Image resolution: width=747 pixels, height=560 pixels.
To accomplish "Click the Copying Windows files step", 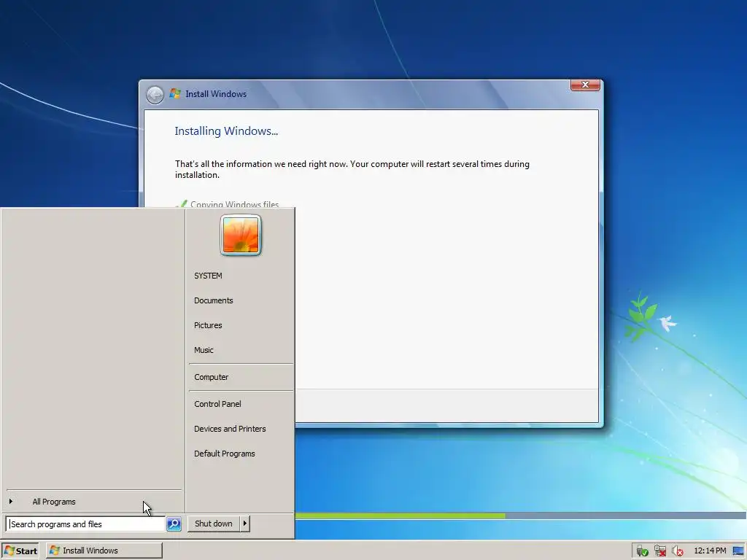I will [234, 204].
